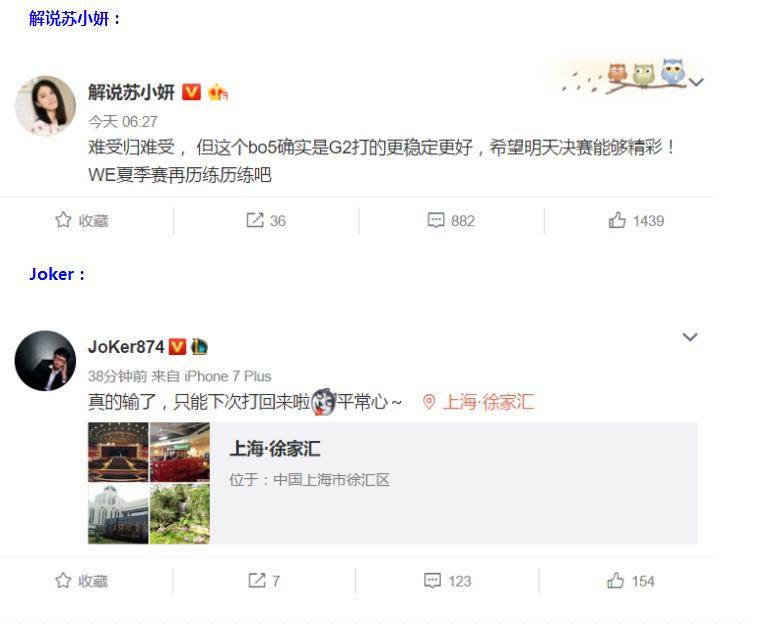Click the orange V verified badge beside 解说苏小妍
The image size is (759, 625).
tap(191, 91)
